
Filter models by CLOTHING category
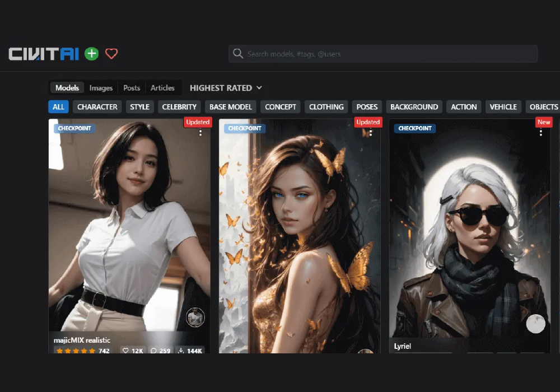click(x=326, y=107)
